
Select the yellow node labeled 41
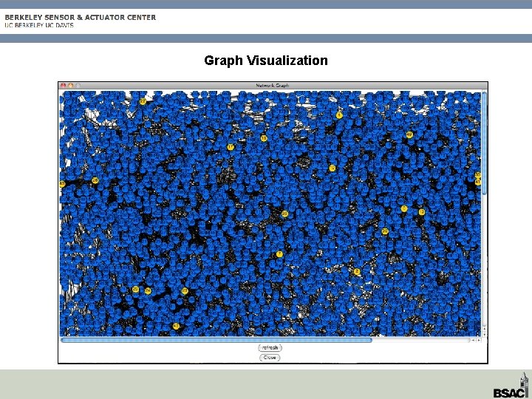pos(478,183)
